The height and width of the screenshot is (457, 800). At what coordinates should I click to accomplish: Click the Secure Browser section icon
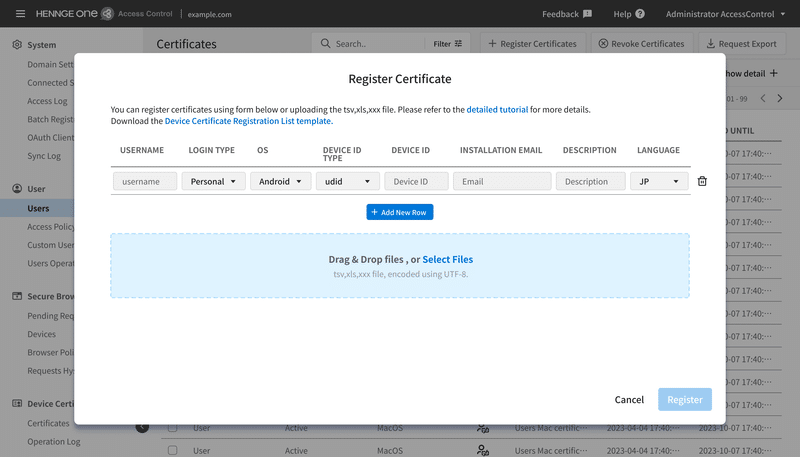[17, 296]
